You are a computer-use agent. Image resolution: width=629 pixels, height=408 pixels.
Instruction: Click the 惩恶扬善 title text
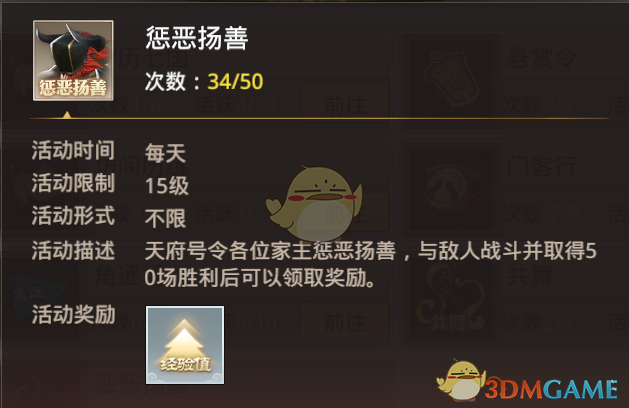197,38
